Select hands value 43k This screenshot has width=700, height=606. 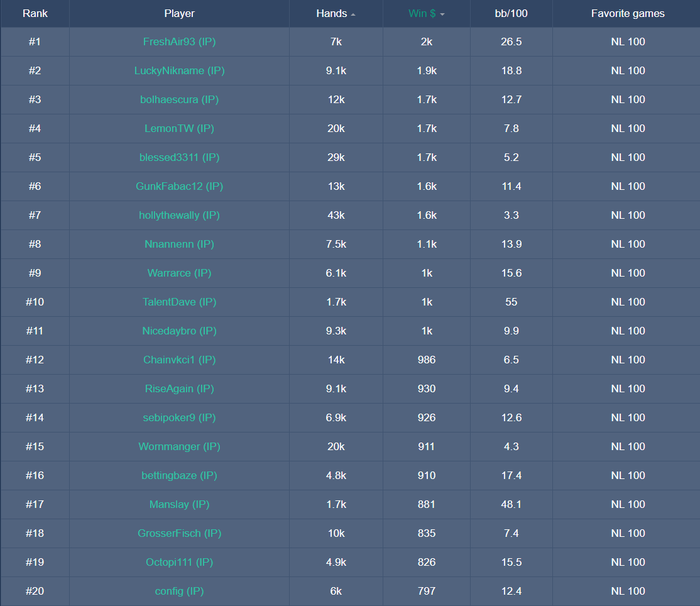336,215
